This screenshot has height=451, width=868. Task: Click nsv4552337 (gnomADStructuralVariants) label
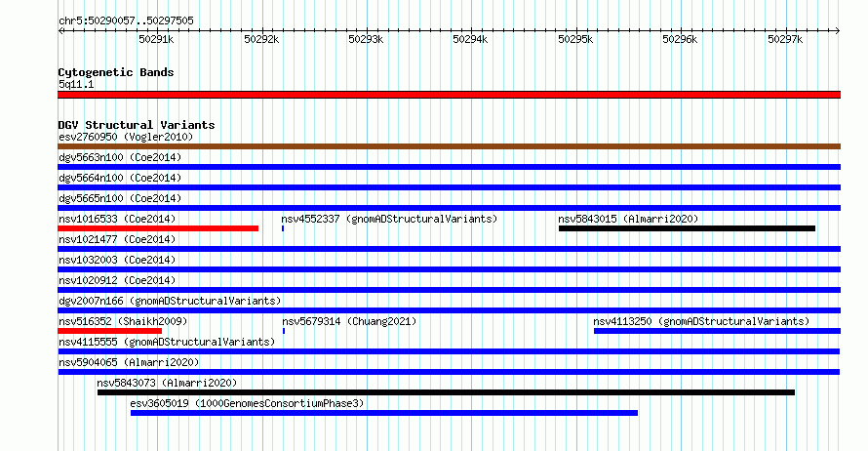390,219
